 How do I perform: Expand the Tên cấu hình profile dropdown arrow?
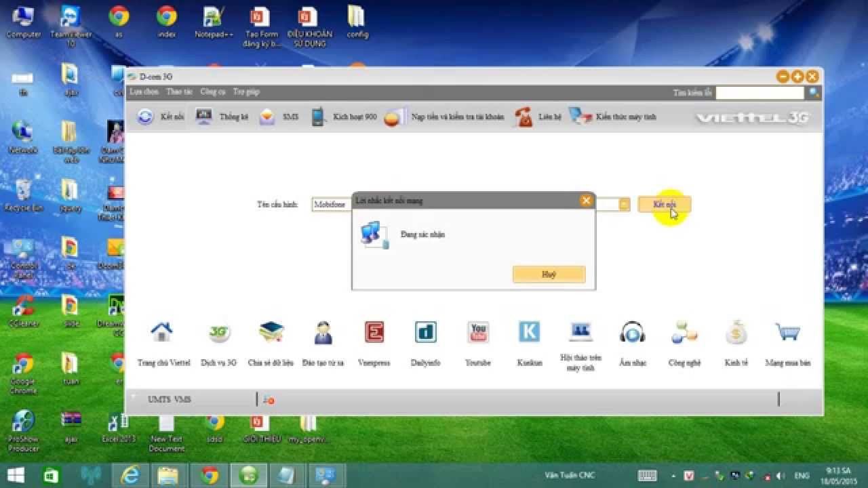[x=625, y=205]
